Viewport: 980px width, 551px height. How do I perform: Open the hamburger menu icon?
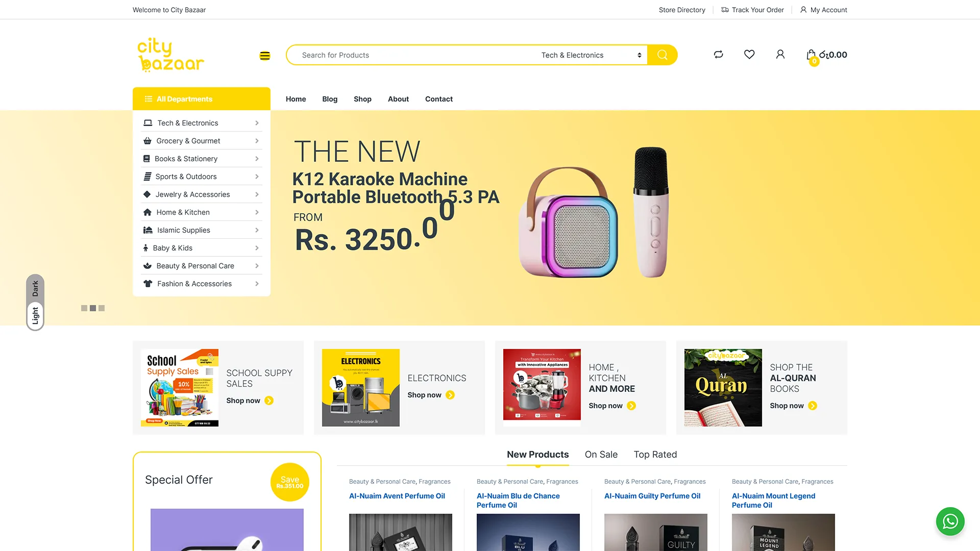264,56
